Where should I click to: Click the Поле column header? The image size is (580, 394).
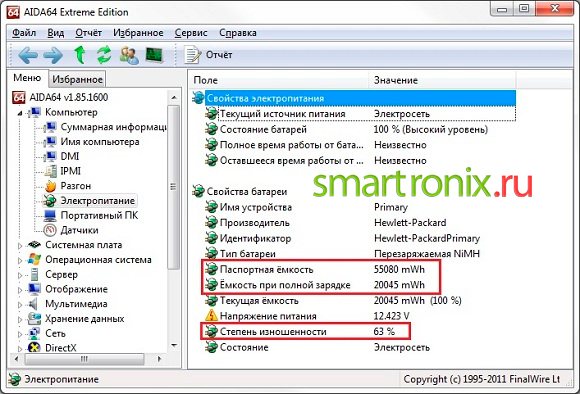(280, 80)
